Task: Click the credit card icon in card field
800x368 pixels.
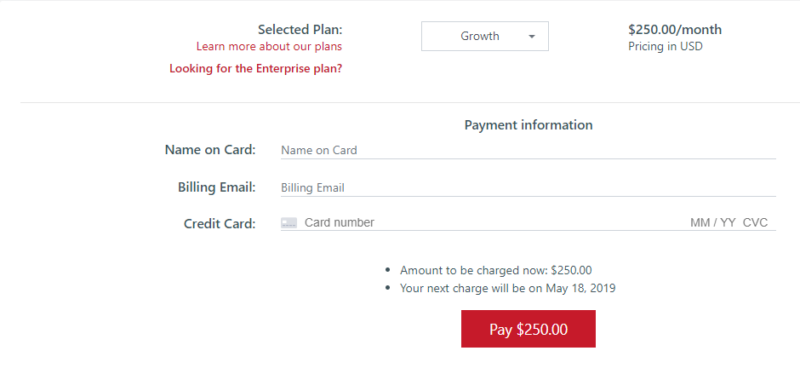Action: (x=289, y=223)
